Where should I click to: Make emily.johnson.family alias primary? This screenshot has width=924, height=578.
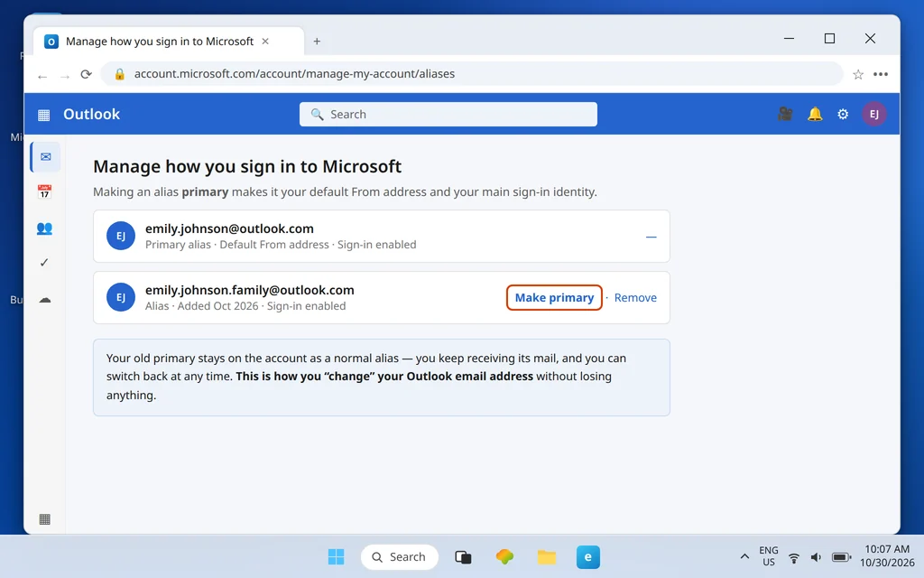(x=554, y=297)
